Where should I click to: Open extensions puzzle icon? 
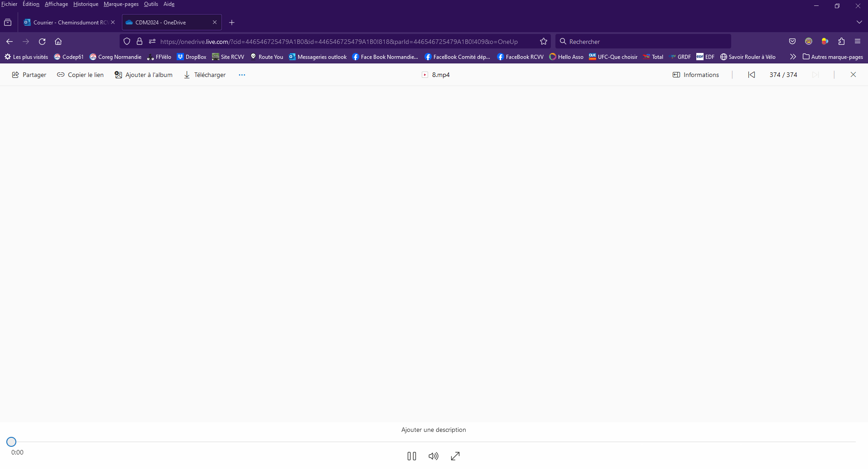(x=841, y=41)
